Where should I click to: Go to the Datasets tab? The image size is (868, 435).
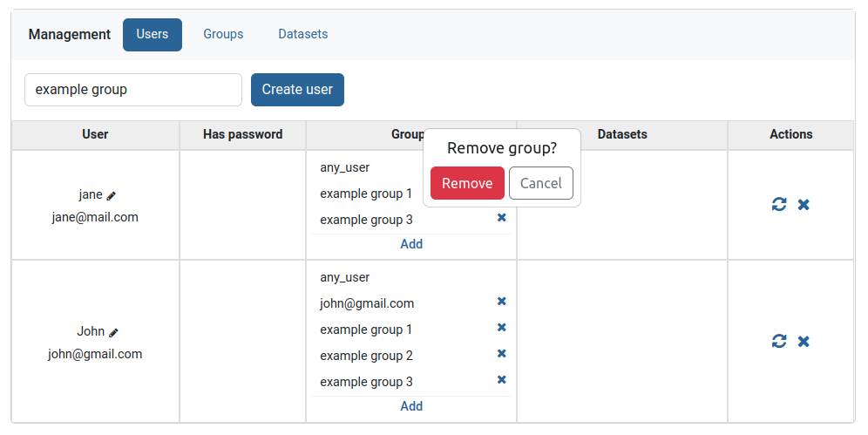(x=302, y=35)
